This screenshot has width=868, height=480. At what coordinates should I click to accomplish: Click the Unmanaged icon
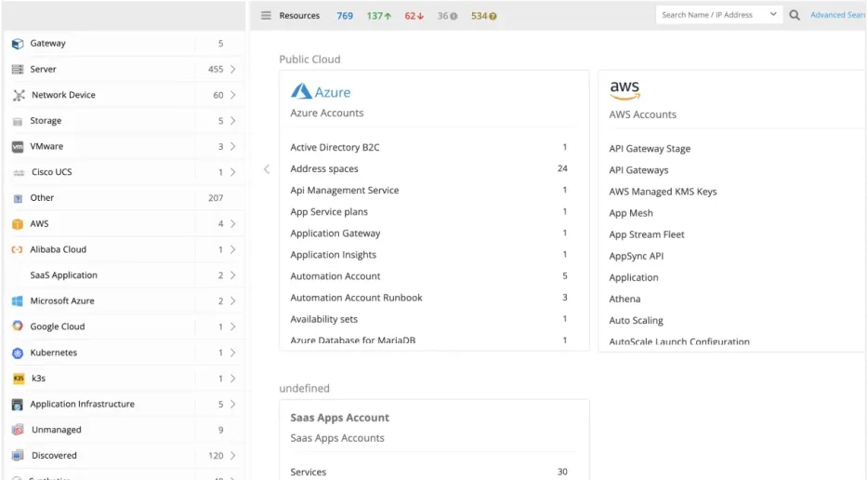pos(19,430)
